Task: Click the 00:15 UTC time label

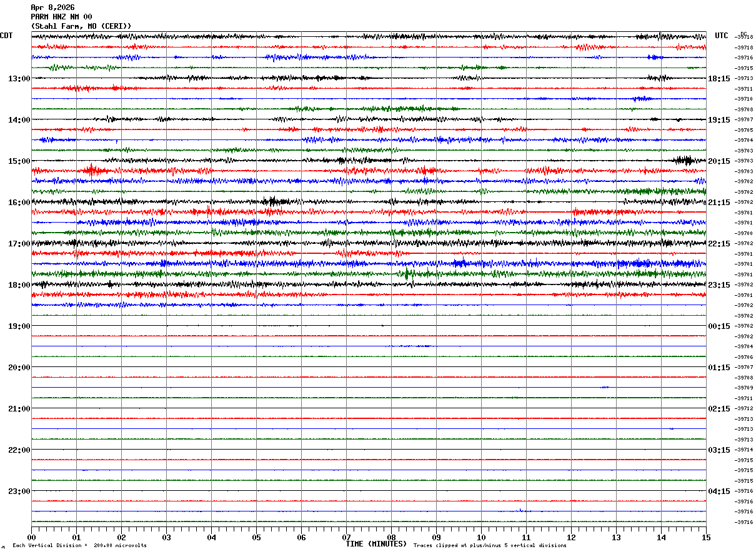Action: 719,326
